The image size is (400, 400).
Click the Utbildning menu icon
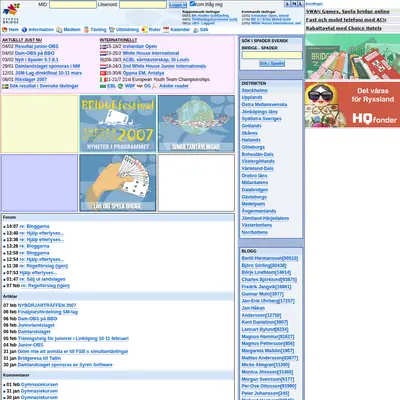point(112,30)
